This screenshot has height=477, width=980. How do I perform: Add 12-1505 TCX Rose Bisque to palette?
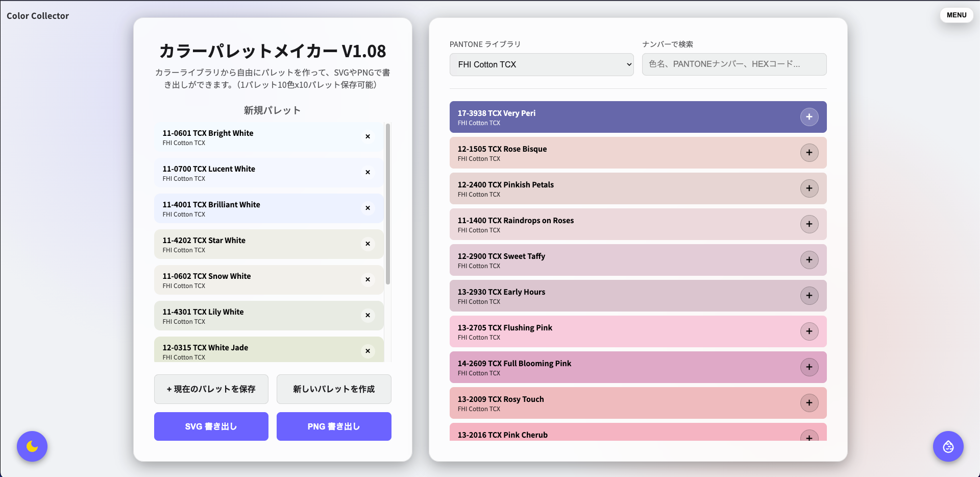809,153
